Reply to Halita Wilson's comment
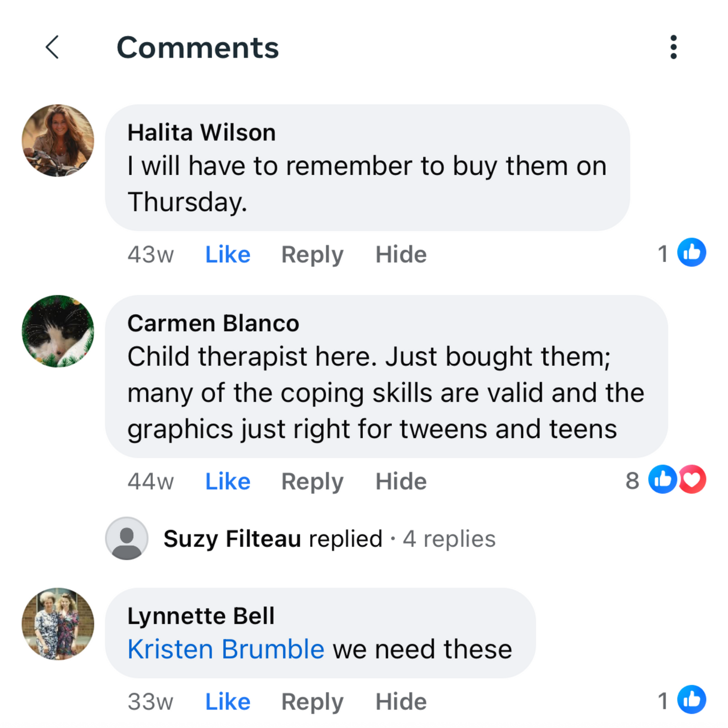The width and height of the screenshot is (728, 728). coord(313,255)
